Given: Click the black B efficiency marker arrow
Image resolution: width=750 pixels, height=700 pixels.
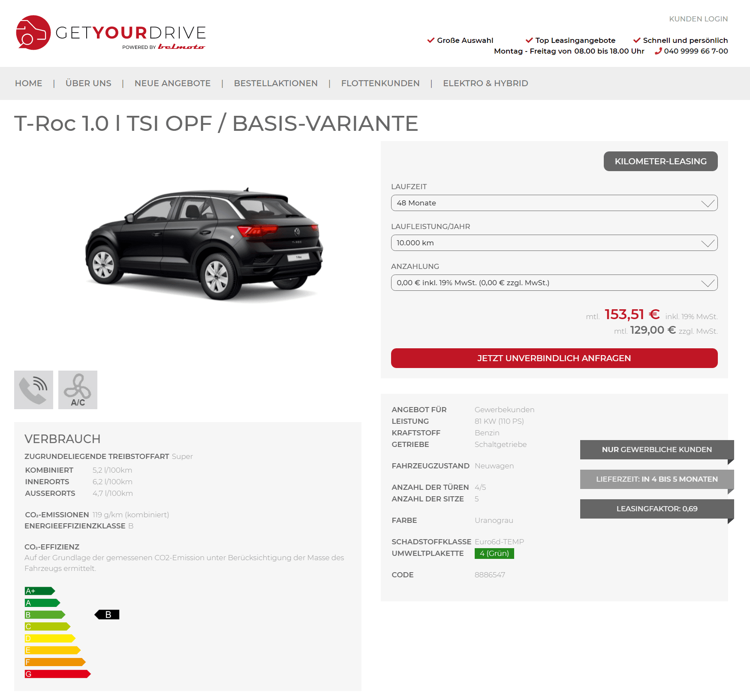Looking at the screenshot, I should pyautogui.click(x=107, y=615).
